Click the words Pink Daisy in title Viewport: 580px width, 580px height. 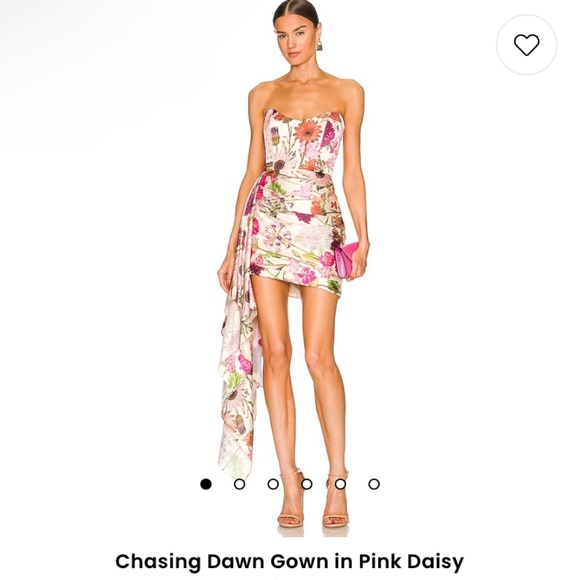[x=411, y=562]
